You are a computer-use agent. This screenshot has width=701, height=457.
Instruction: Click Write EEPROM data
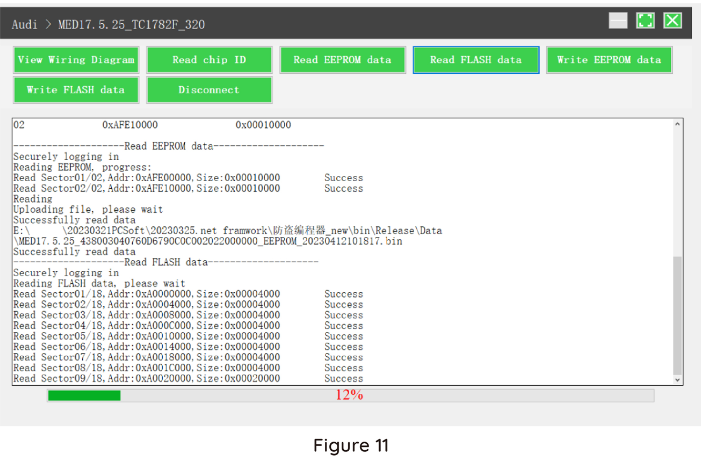tap(608, 60)
